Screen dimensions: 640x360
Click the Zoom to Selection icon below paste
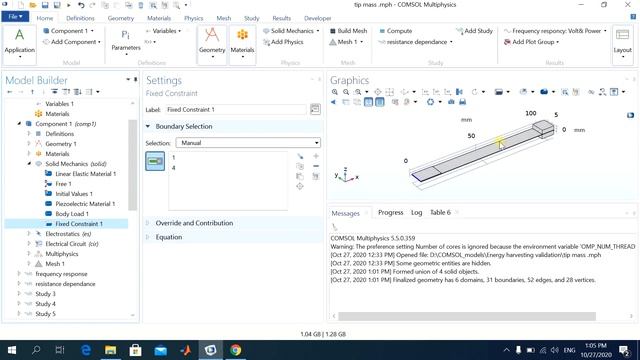[x=300, y=187]
